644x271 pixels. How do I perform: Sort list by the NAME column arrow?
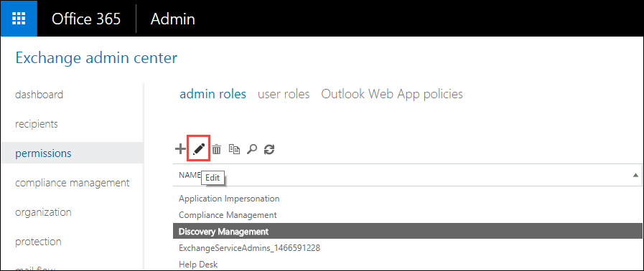636,175
